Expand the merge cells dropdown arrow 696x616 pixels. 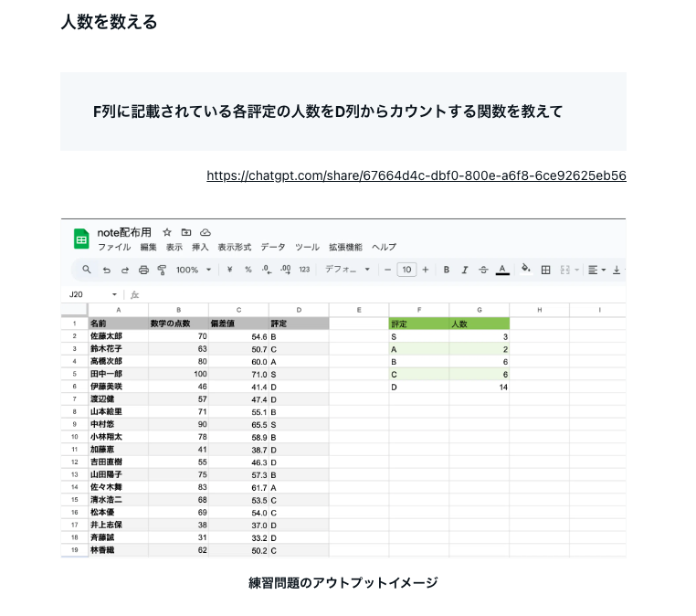(x=576, y=270)
